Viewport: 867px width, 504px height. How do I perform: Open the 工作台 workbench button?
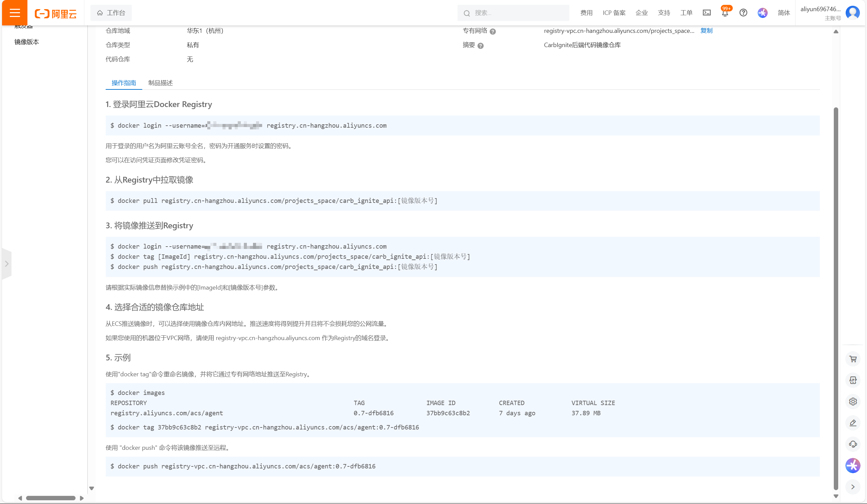click(111, 13)
